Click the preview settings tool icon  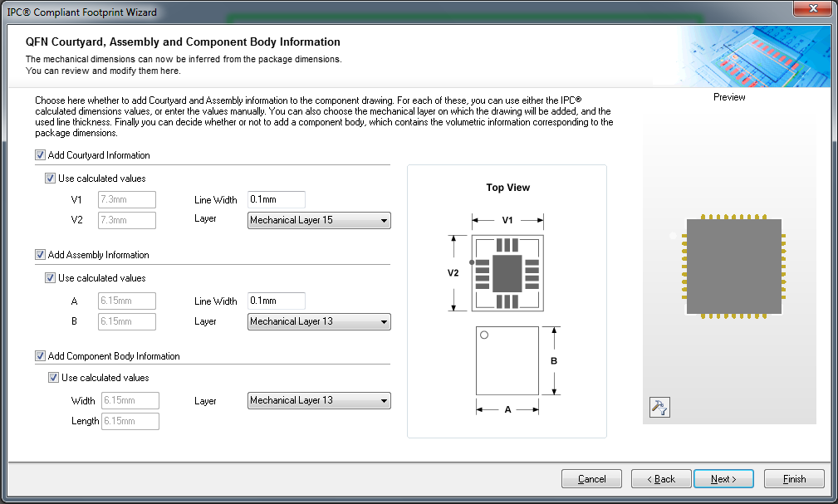658,407
